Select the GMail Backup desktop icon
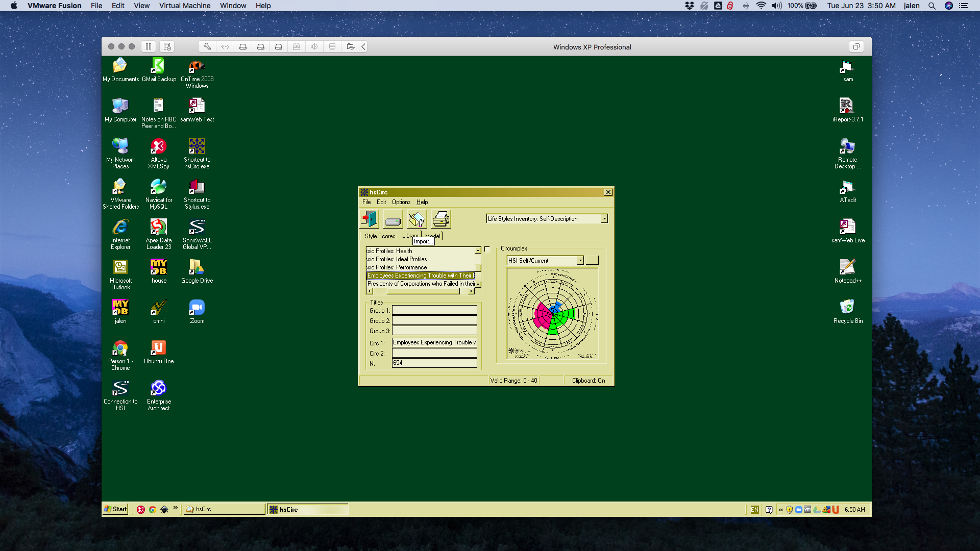 pyautogui.click(x=159, y=69)
